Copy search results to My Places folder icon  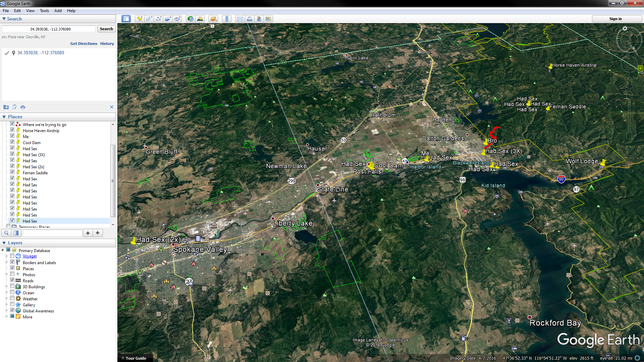6,107
